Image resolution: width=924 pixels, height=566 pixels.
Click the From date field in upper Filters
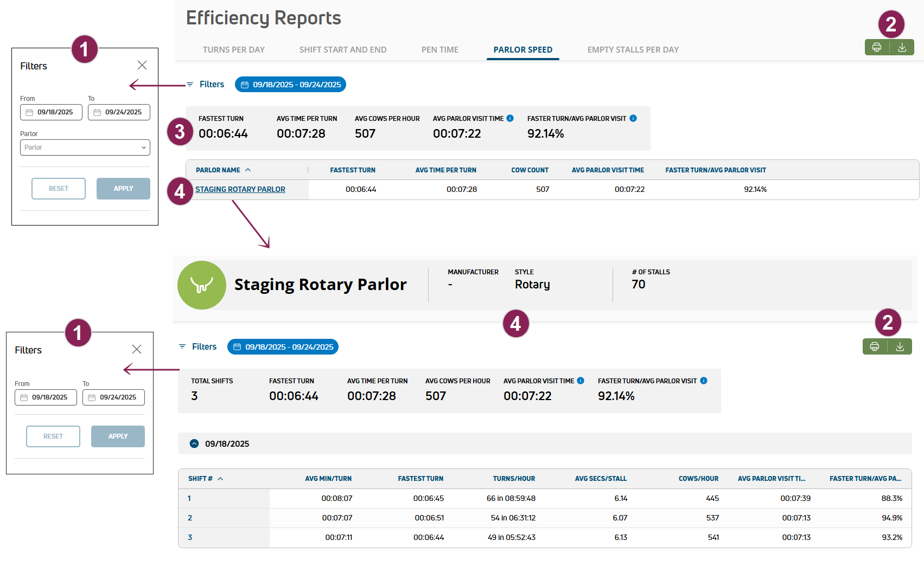point(52,112)
